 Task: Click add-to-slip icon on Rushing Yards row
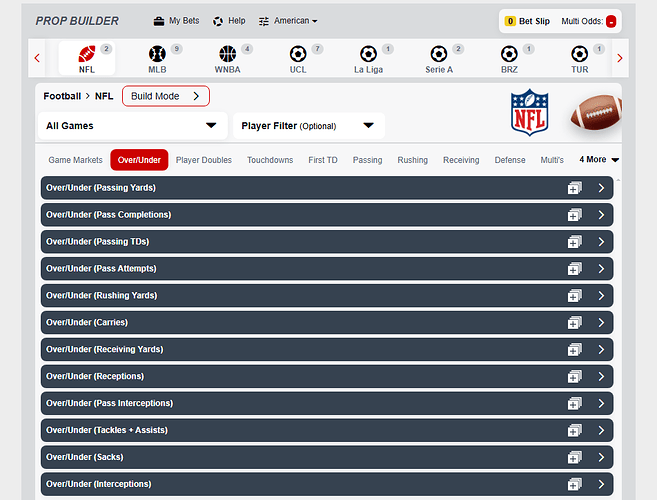click(x=574, y=296)
